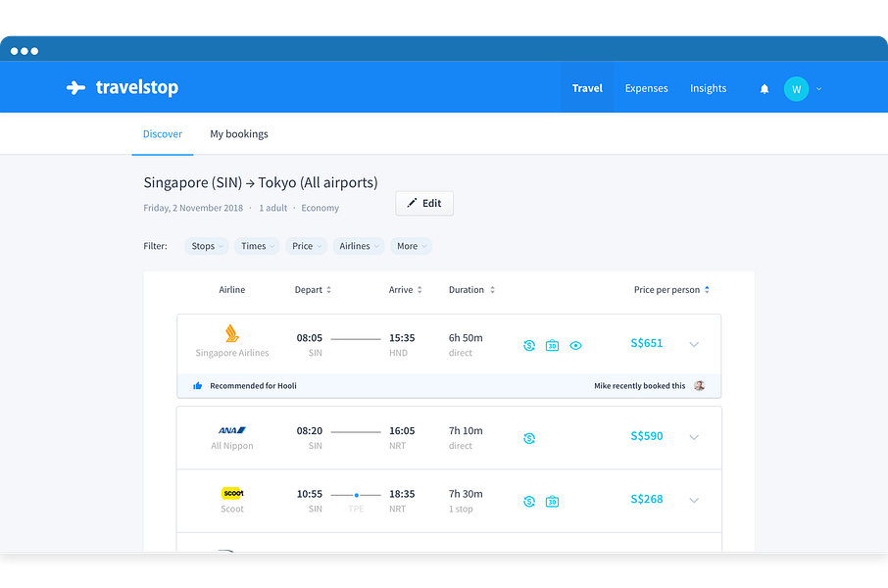888x588 pixels.
Task: Click Mike's profile photo
Action: [700, 386]
